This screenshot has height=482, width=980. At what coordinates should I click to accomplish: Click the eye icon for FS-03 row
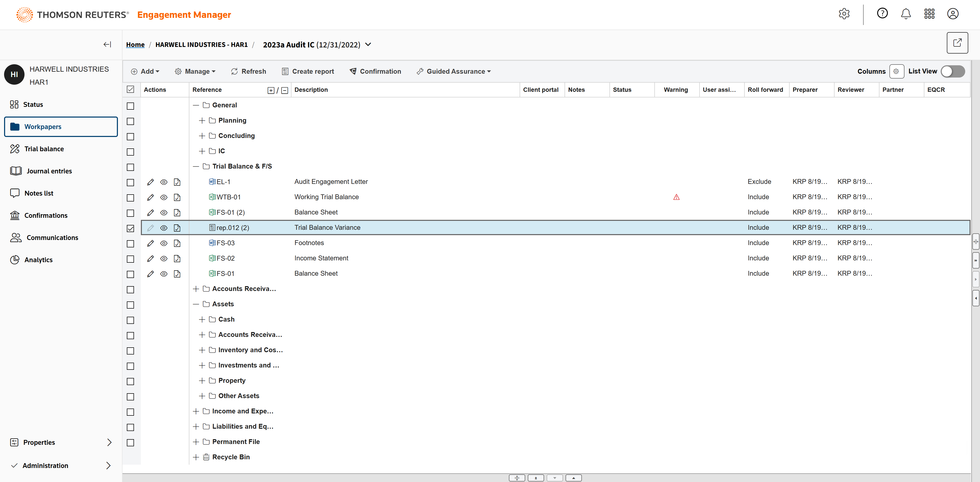click(x=164, y=243)
